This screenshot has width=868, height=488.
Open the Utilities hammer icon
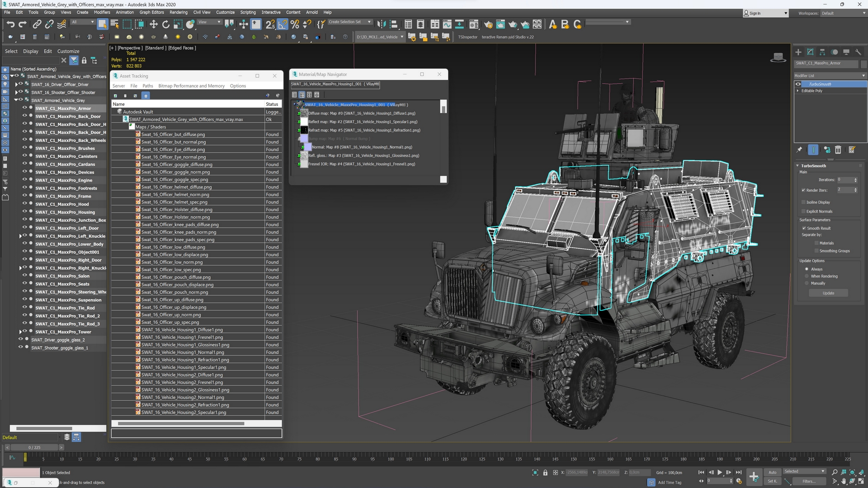pyautogui.click(x=858, y=52)
